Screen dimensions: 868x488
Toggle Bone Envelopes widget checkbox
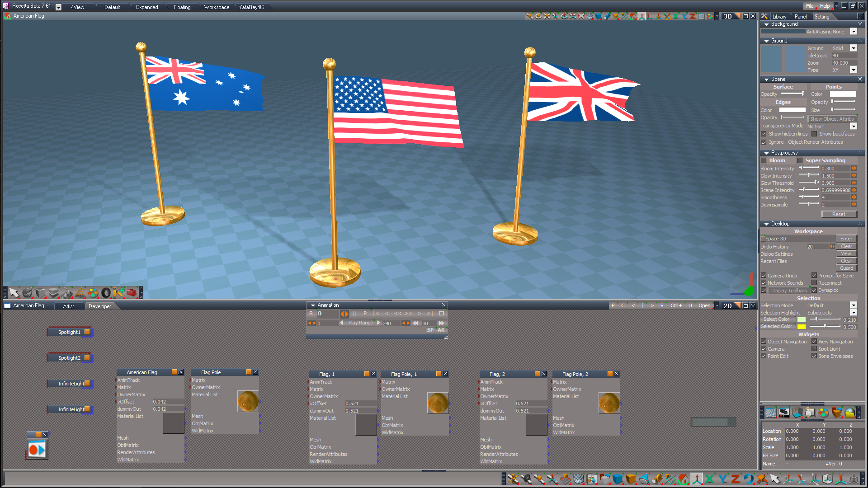pyautogui.click(x=814, y=356)
